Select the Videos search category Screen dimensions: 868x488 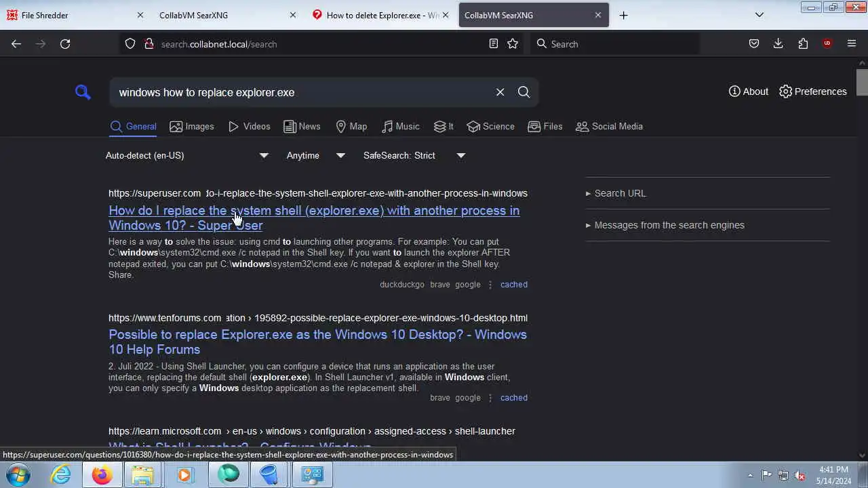(249, 127)
